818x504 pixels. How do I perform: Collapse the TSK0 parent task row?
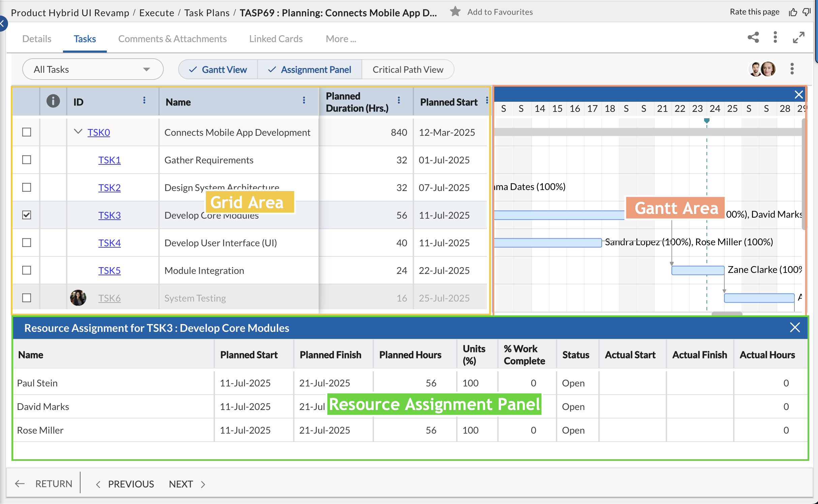pos(78,132)
